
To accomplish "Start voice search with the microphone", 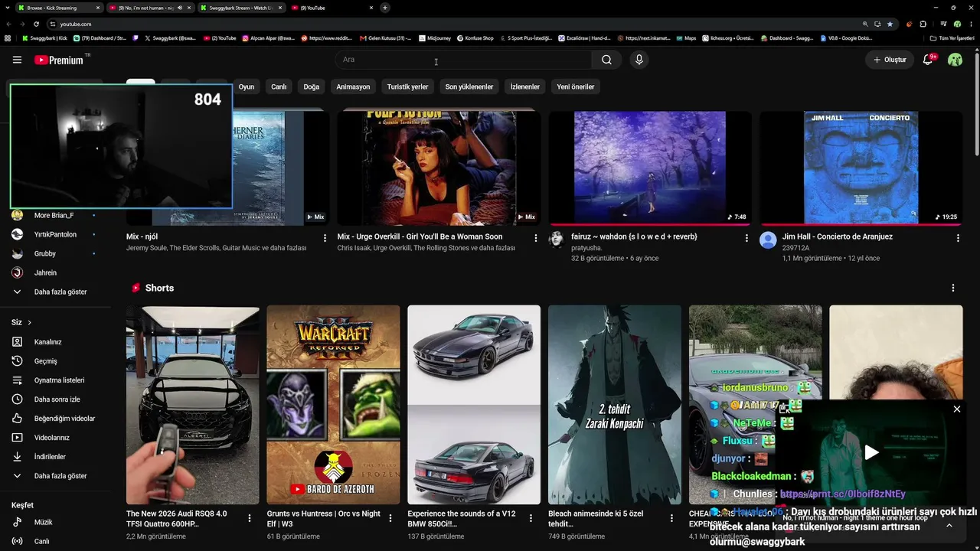I will click(x=639, y=60).
